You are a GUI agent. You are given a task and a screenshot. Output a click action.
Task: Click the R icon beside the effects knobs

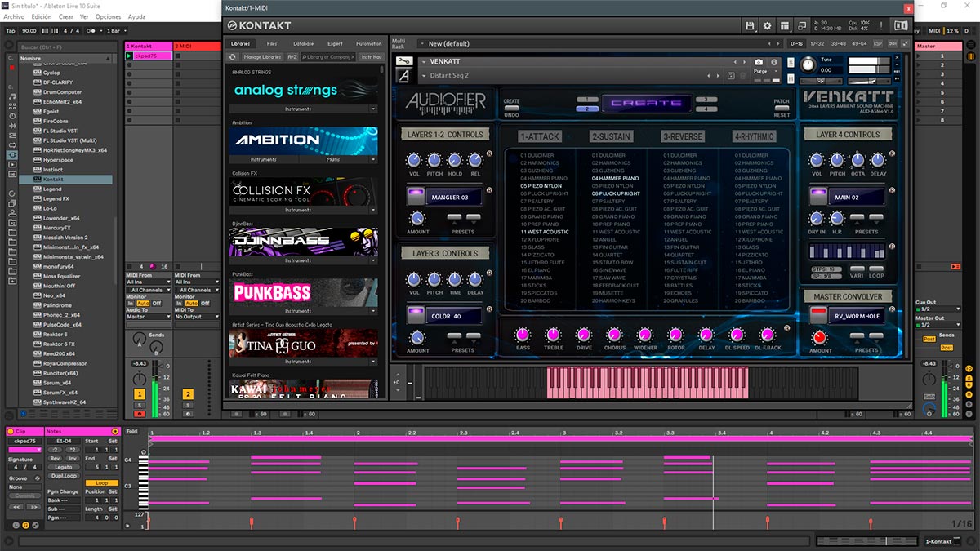[786, 327]
